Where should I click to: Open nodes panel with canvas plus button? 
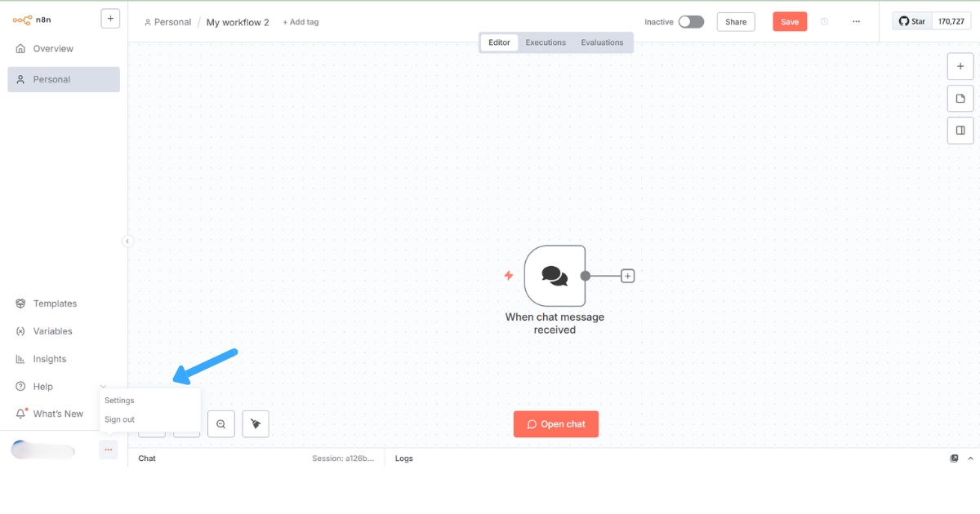960,67
